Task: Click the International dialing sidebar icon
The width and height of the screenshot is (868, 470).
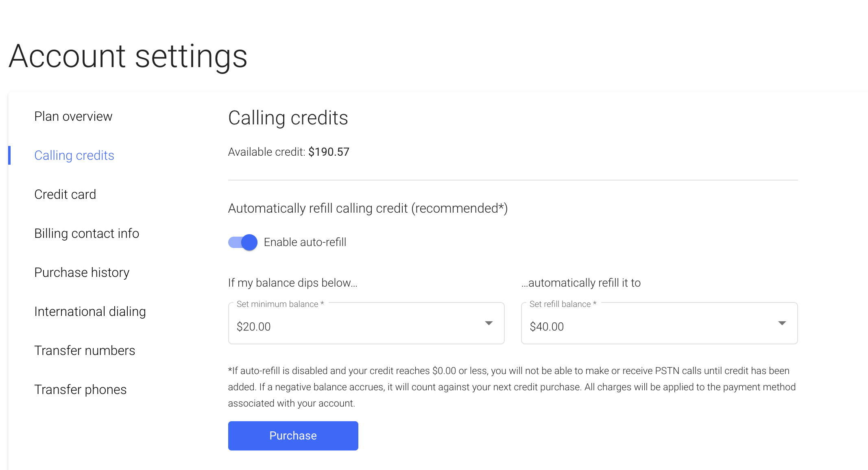Action: tap(90, 311)
